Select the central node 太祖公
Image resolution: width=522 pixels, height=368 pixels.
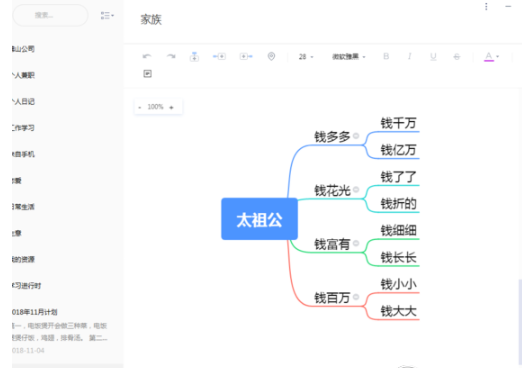coord(259,219)
